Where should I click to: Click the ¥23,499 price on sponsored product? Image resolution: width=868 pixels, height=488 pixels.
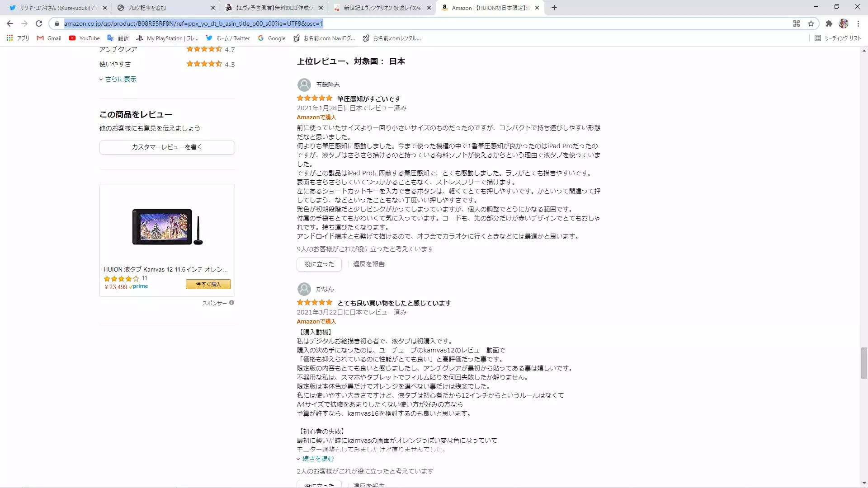coord(116,287)
